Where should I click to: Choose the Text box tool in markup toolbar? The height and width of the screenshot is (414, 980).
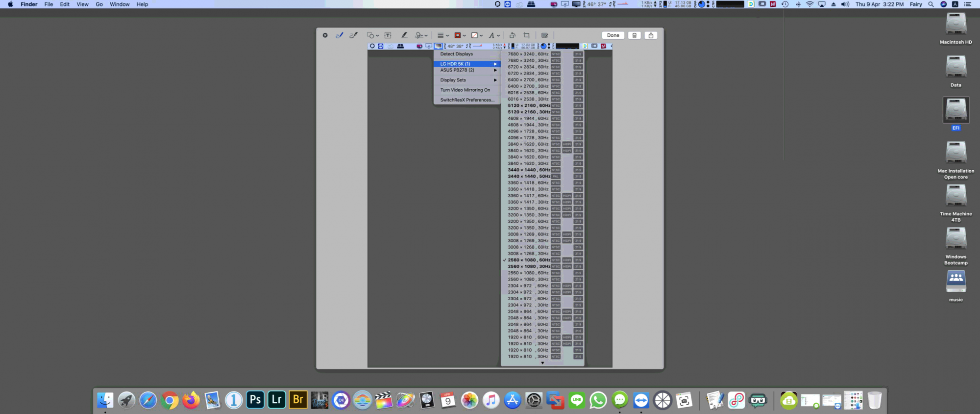click(388, 35)
